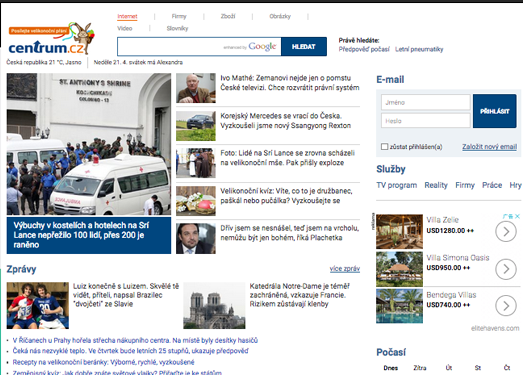
Task: Open 'Foto: Lidé na Srí Lance' article
Action: coord(287,158)
